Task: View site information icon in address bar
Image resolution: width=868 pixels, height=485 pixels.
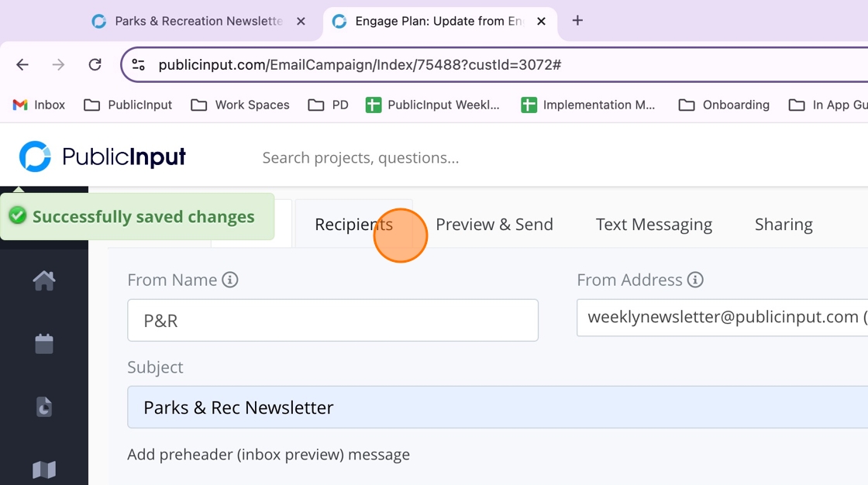Action: point(139,64)
